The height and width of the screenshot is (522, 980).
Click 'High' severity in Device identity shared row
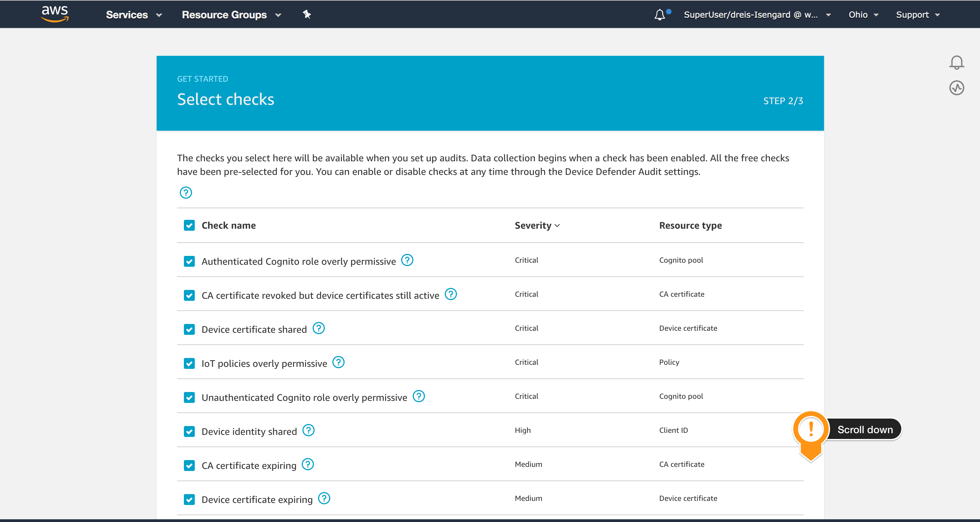pyautogui.click(x=523, y=430)
